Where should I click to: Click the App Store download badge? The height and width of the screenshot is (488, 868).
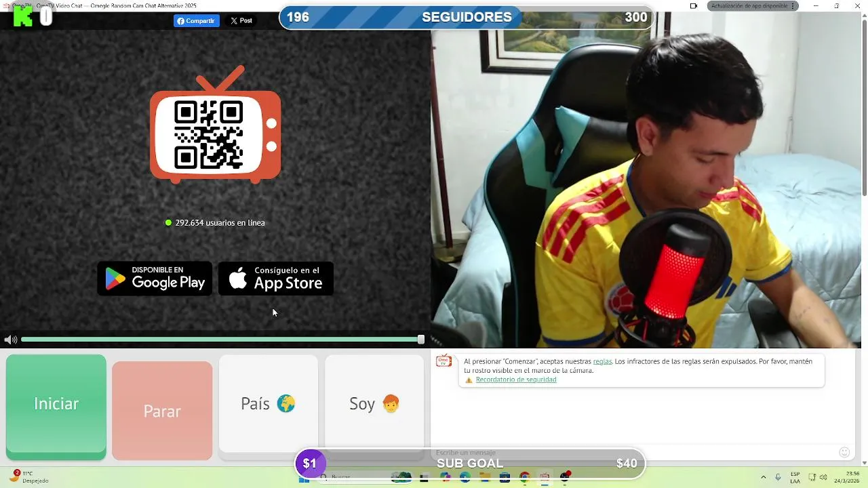click(275, 279)
